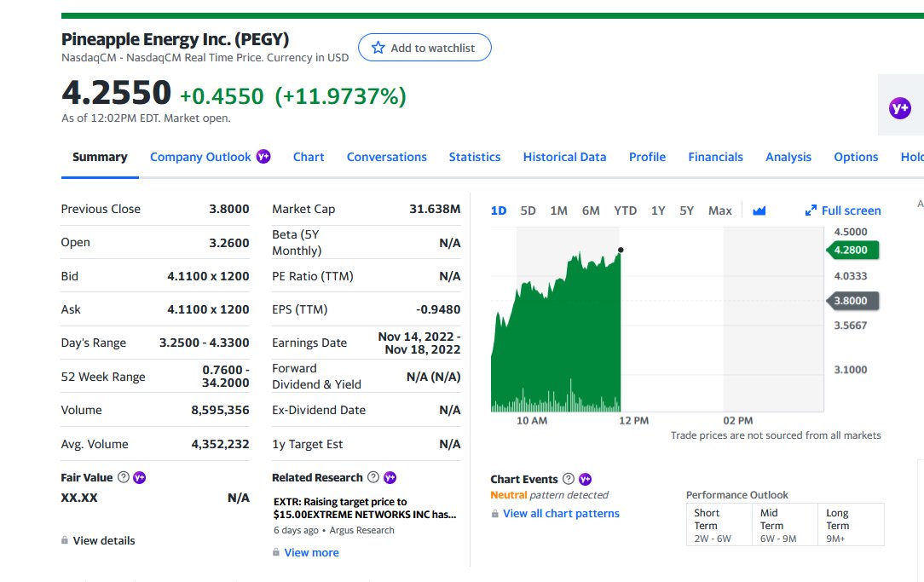Select the YTD chart range
Viewport: 924px width, 582px height.
point(625,210)
